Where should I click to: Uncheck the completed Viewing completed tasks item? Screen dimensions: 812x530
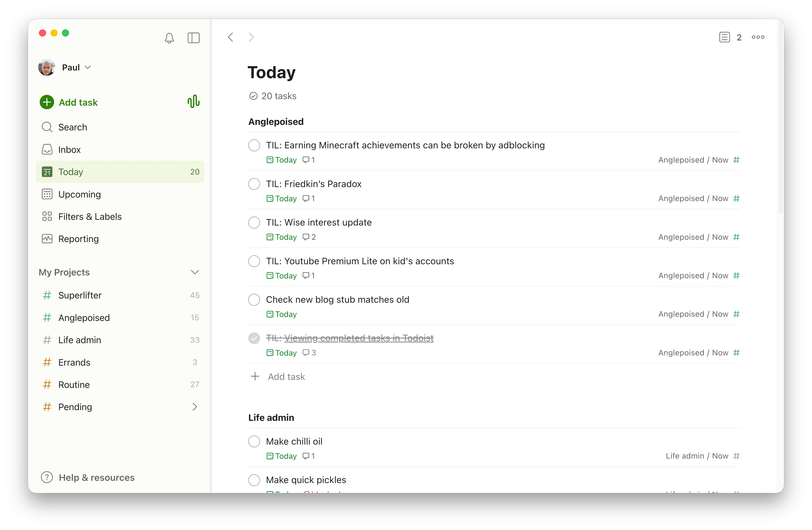[254, 338]
